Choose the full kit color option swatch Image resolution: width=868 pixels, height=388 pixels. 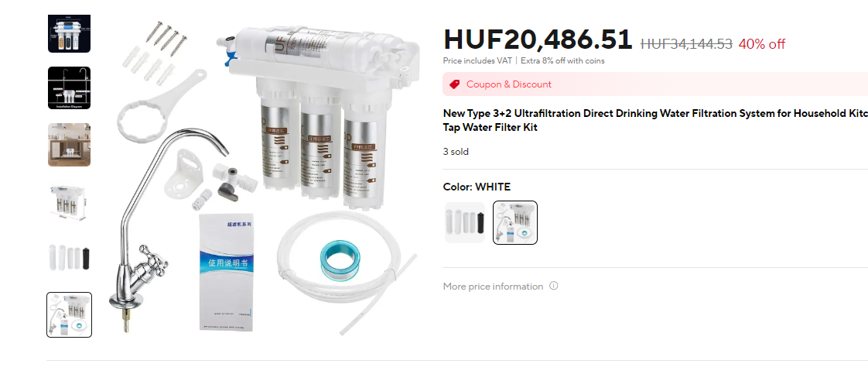[515, 222]
